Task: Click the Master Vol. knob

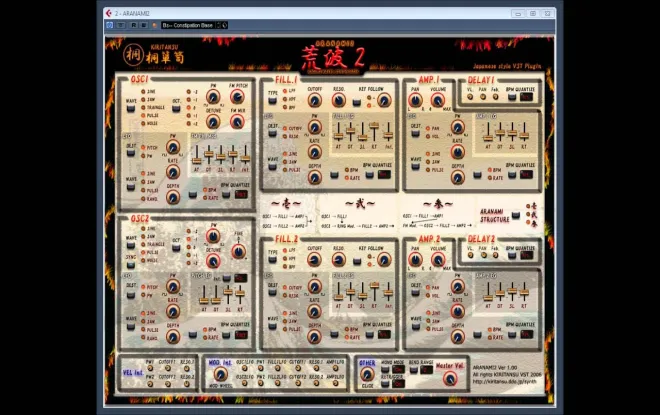Action: coord(450,379)
